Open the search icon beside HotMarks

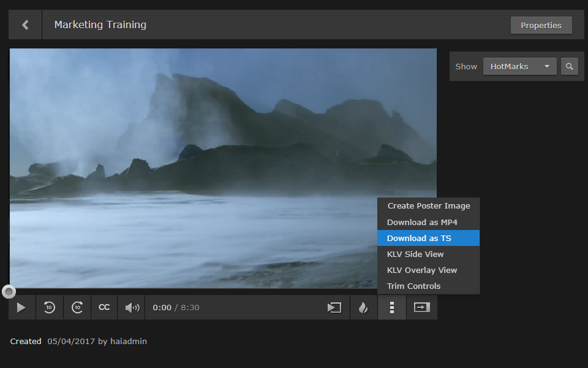point(569,66)
